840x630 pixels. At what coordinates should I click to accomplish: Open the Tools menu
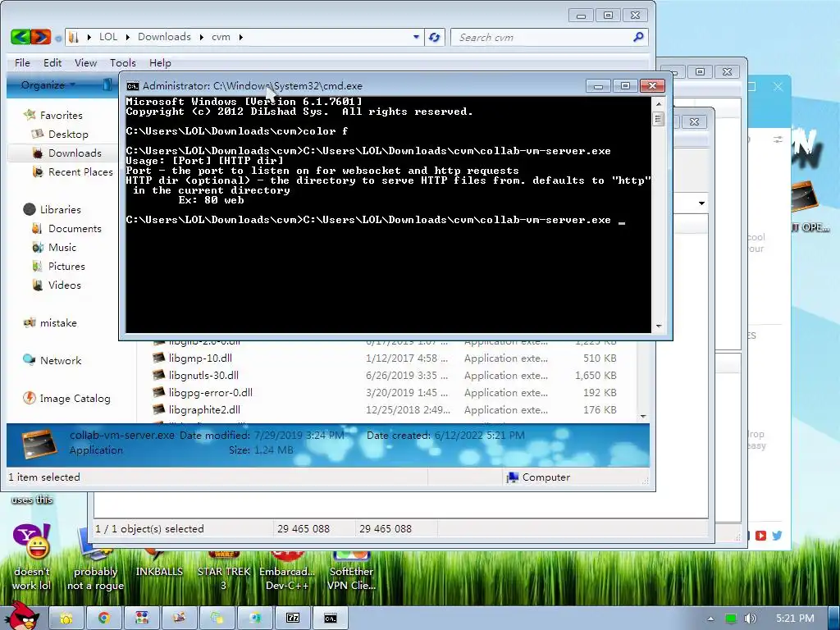click(x=123, y=62)
